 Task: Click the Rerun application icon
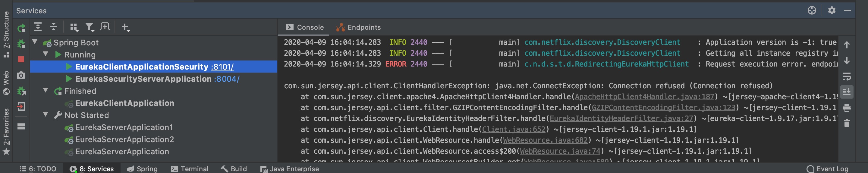(21, 28)
